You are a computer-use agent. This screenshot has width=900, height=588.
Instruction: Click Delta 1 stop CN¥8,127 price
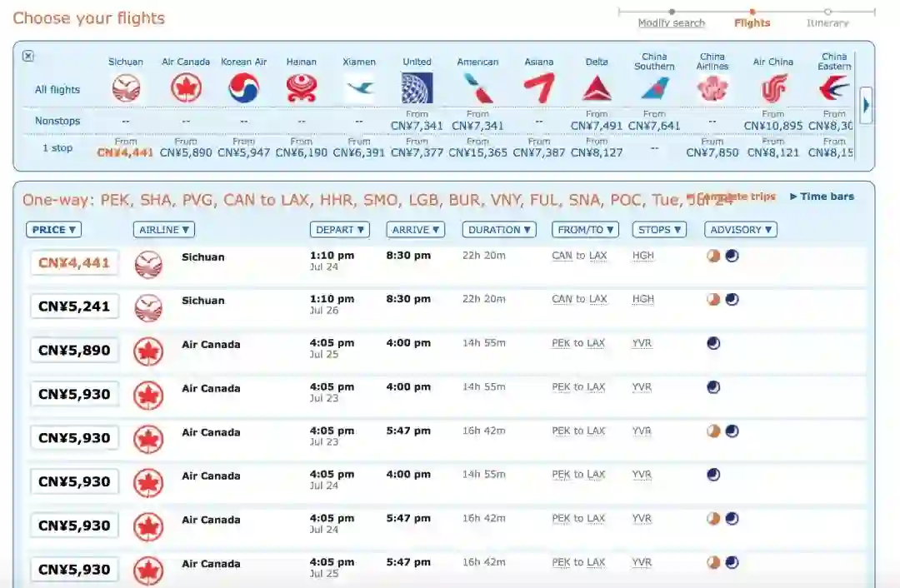click(597, 152)
